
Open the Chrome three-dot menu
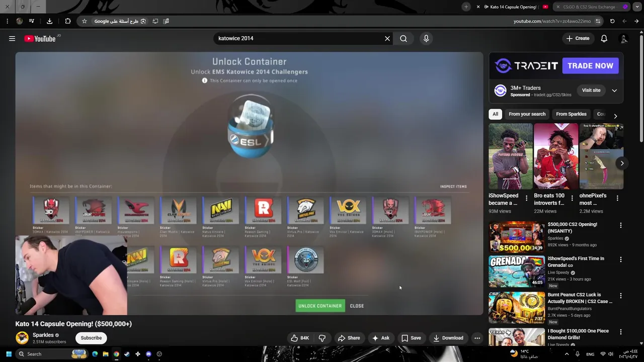(7, 21)
